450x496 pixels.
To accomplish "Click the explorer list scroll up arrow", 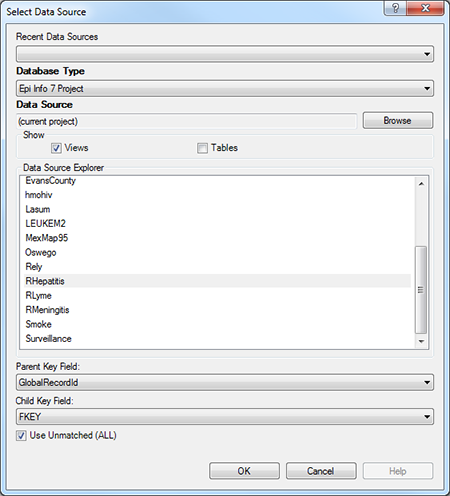I will 421,184.
